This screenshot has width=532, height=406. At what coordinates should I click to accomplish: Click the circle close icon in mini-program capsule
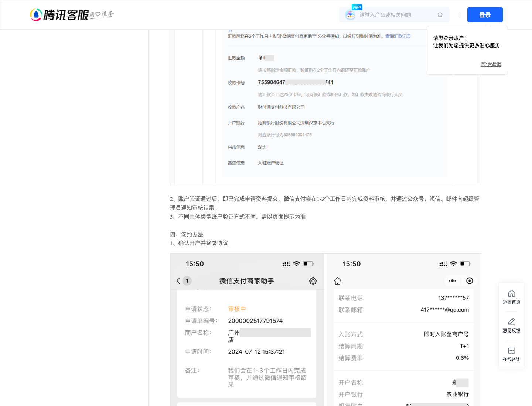[470, 281]
